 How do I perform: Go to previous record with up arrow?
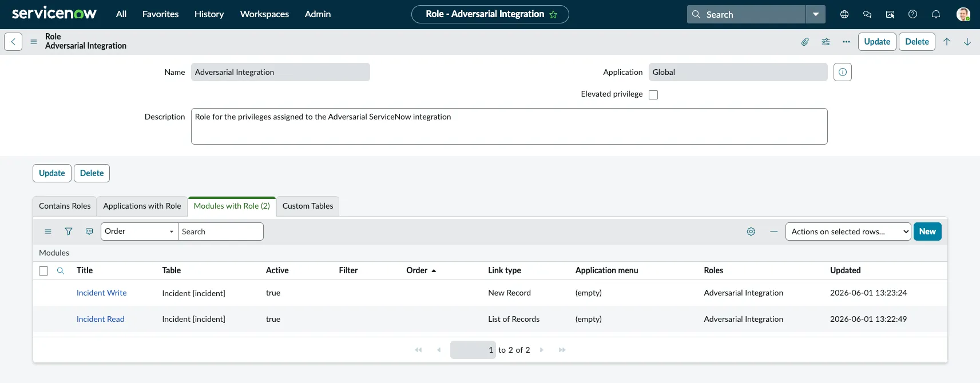point(947,42)
